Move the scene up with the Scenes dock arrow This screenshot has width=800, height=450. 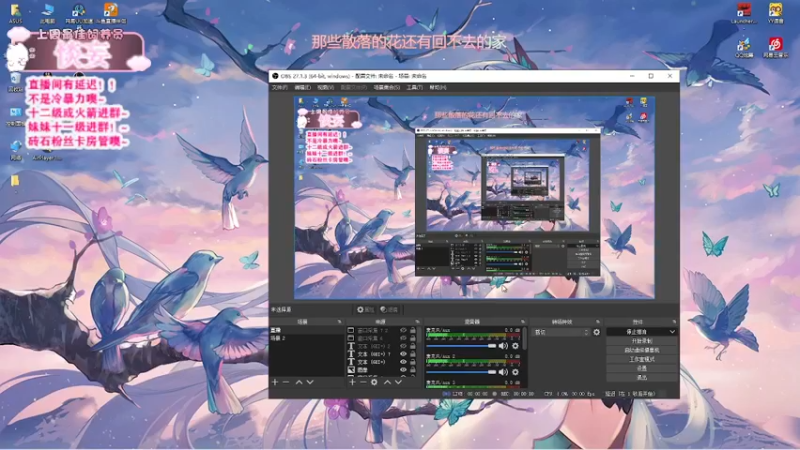(299, 382)
